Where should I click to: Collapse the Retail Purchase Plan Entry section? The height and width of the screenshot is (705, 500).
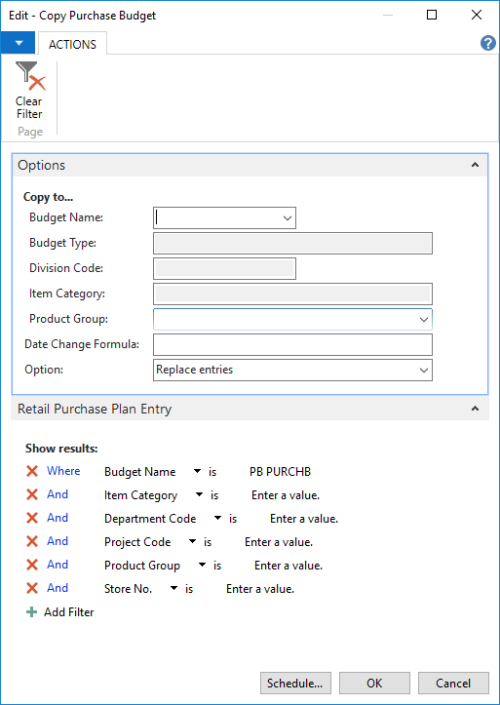pos(475,409)
